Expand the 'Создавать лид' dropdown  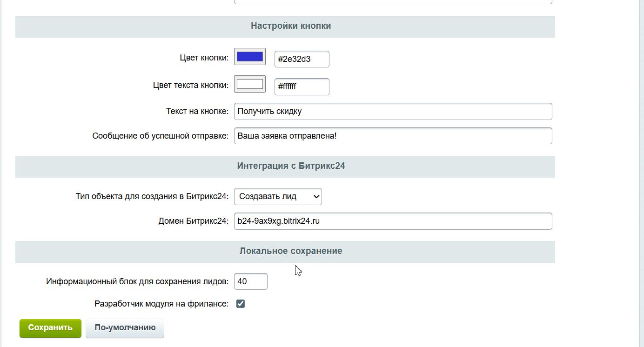coord(278,196)
